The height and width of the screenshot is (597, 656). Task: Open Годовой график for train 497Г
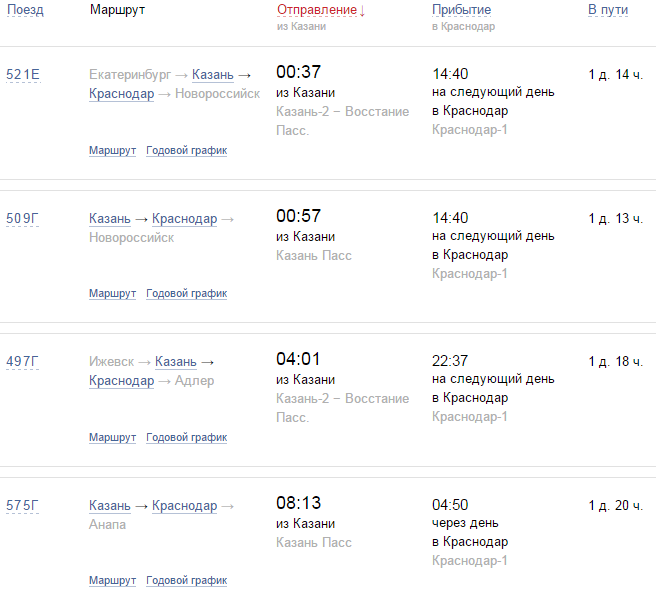coord(186,438)
